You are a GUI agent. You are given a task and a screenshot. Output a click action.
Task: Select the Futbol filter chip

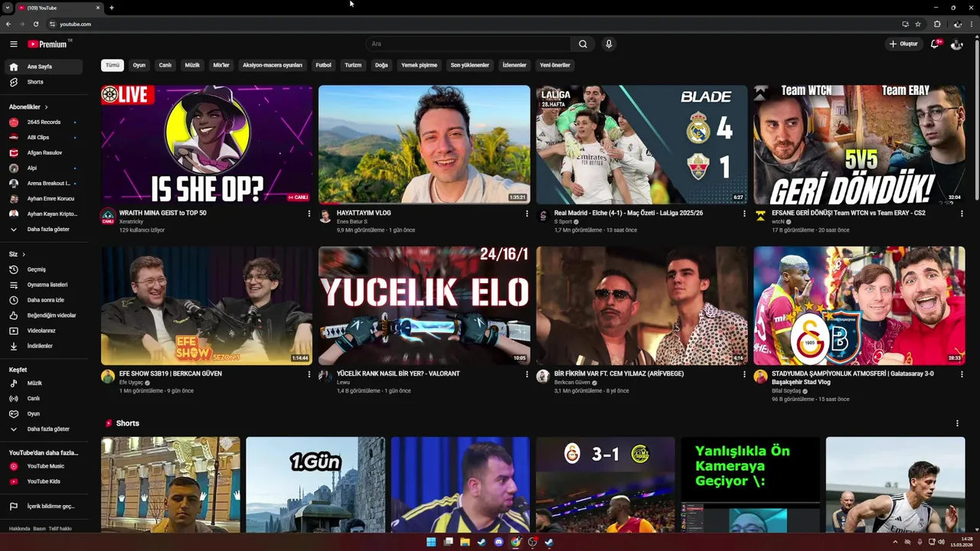pyautogui.click(x=323, y=65)
